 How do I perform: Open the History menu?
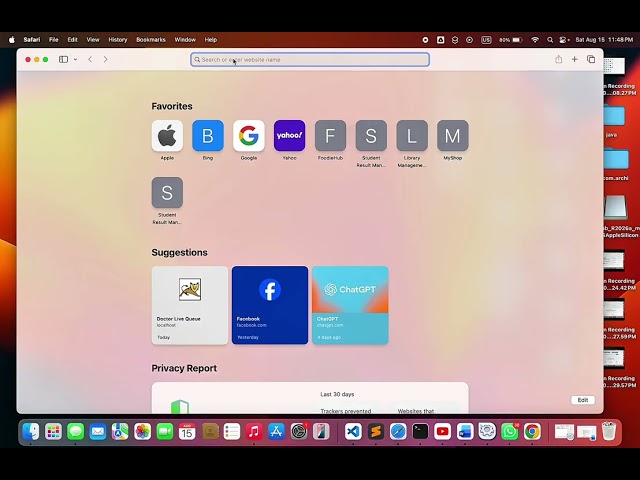(118, 40)
